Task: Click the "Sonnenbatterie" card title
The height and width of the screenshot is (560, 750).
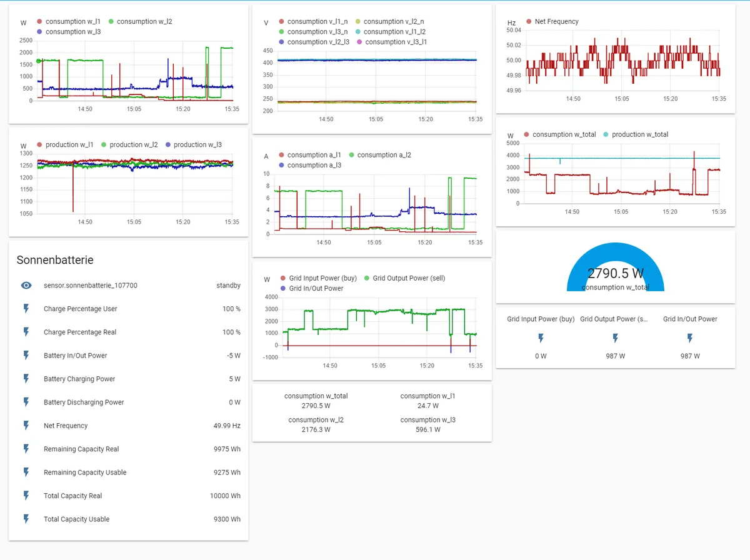Action: (x=55, y=260)
